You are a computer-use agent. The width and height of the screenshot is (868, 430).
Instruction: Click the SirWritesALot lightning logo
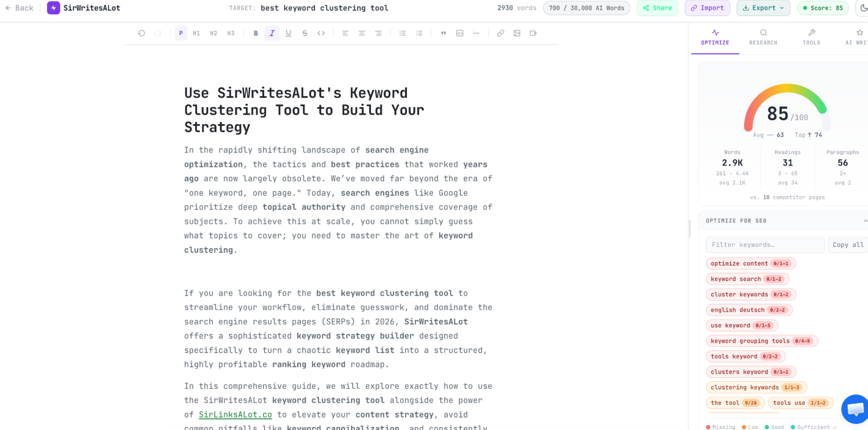(x=53, y=8)
